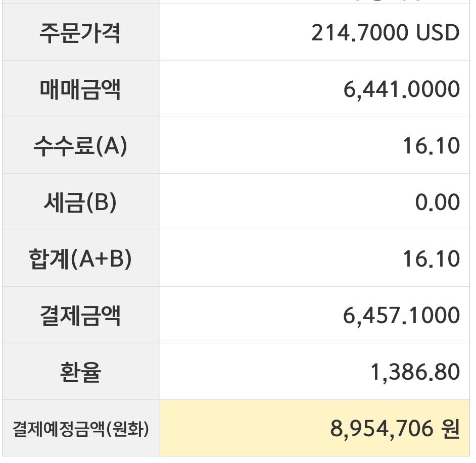Click the 결제금액 label cell
Image resolution: width=476 pixels, height=463 pixels.
coord(80,316)
